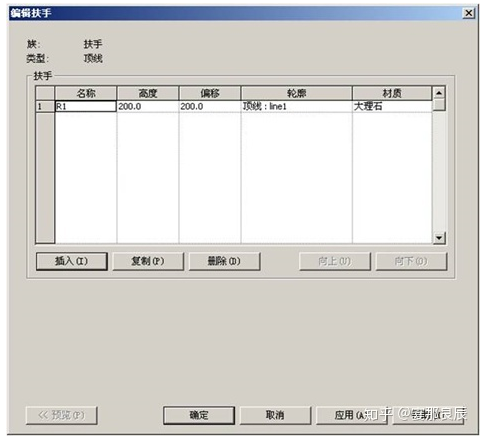The image size is (488, 441).
Task: Click the 向上(U) move up button
Action: coord(335,261)
